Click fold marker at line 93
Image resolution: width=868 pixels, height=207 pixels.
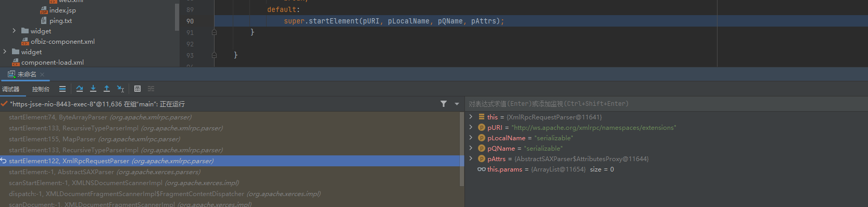214,55
